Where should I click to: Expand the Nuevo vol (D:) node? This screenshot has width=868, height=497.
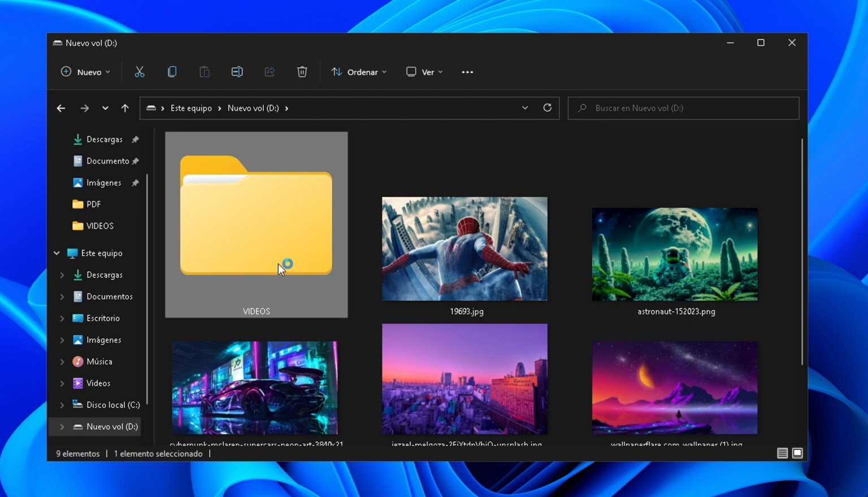(62, 426)
